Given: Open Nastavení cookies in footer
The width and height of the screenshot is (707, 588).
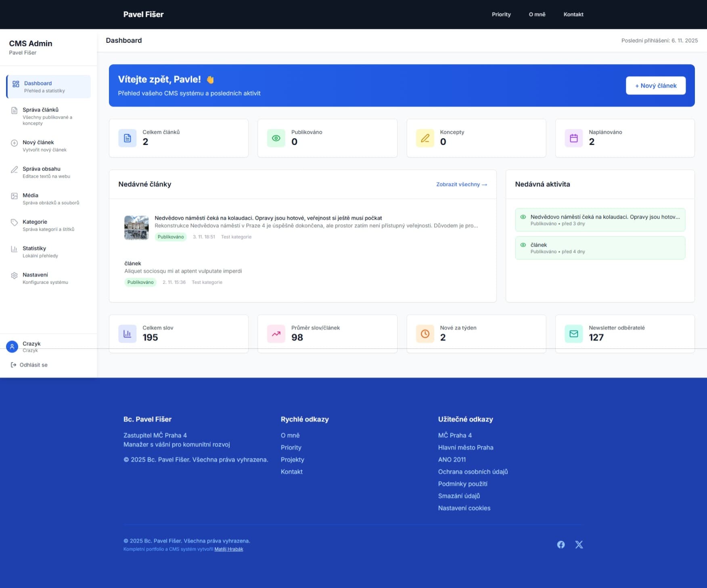Looking at the screenshot, I should coord(464,508).
